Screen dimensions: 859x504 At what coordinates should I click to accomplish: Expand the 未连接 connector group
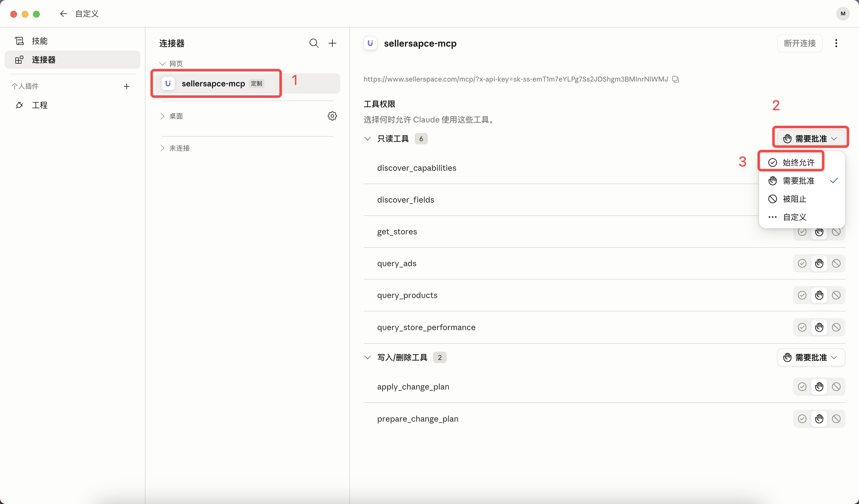pos(162,148)
